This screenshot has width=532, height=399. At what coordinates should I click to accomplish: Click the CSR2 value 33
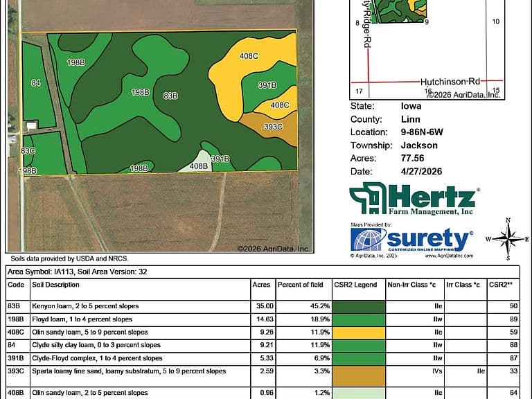click(x=514, y=371)
